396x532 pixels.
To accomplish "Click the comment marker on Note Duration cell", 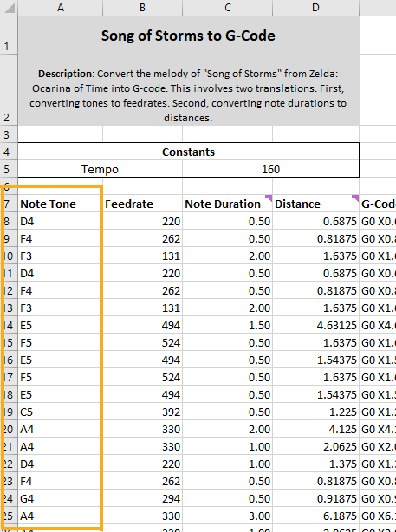I will tap(269, 198).
